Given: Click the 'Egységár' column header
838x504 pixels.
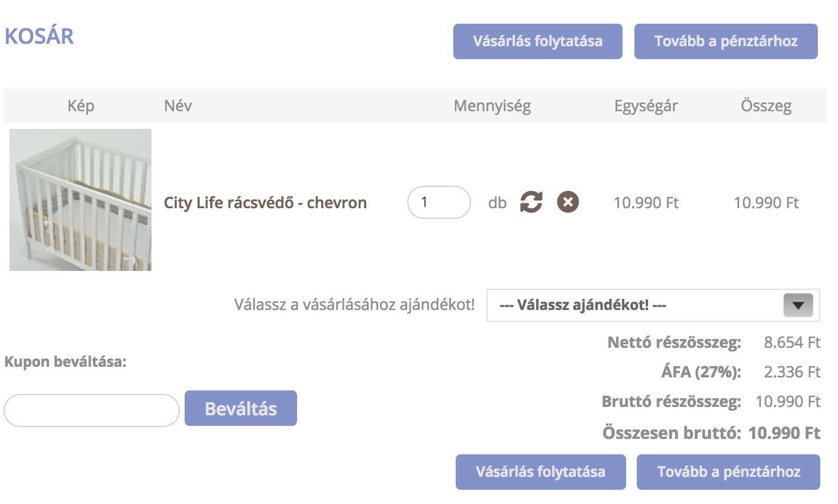Looking at the screenshot, I should 646,106.
